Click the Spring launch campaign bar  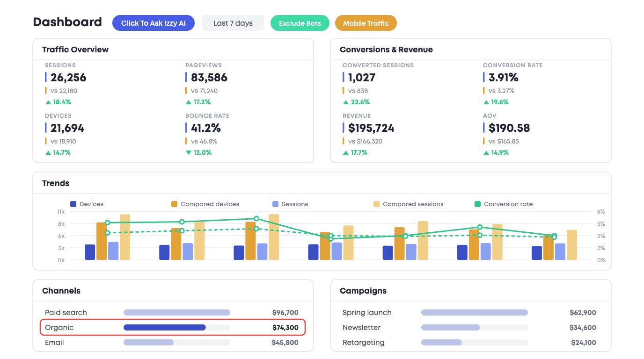[475, 312]
